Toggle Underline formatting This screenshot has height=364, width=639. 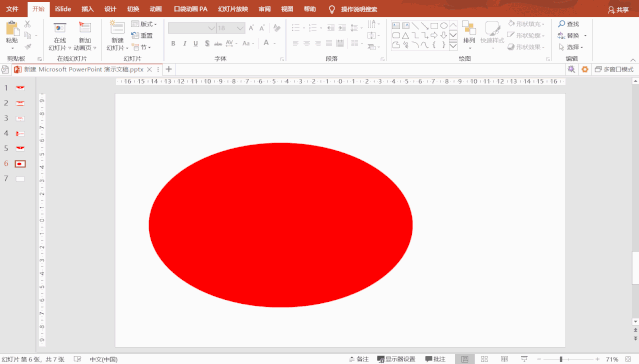(196, 43)
